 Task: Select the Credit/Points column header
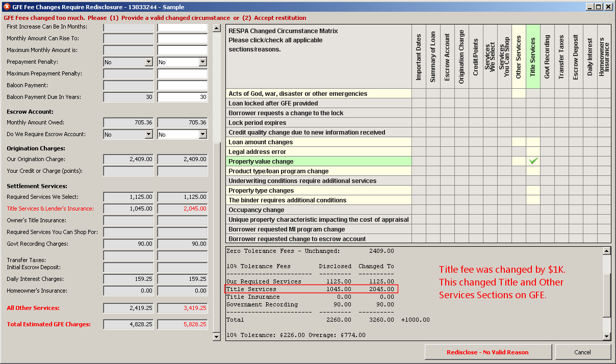(476, 57)
